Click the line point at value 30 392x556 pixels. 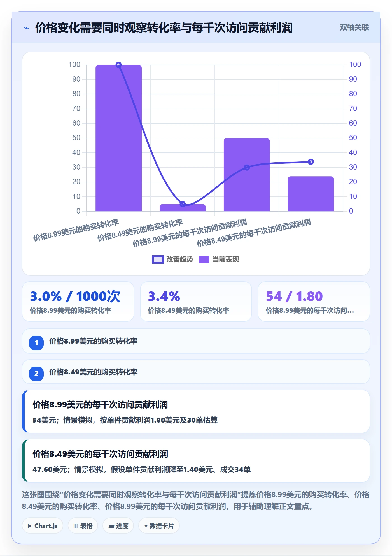coord(247,168)
